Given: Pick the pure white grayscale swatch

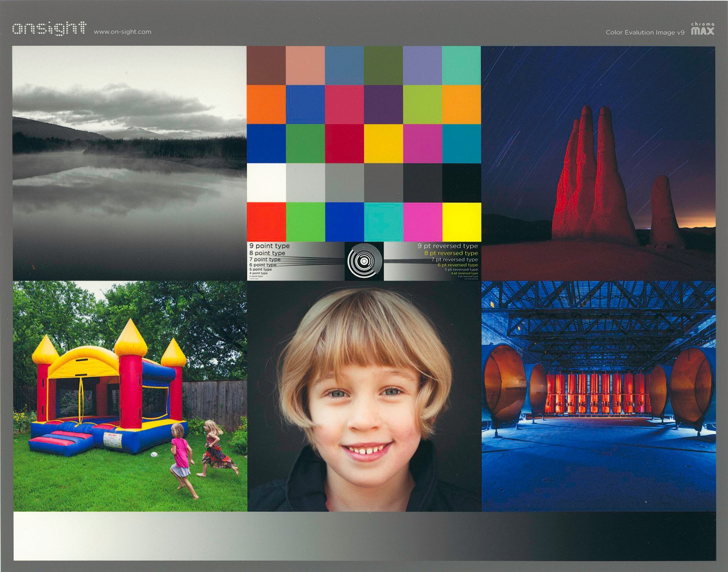Looking at the screenshot, I should tap(266, 183).
